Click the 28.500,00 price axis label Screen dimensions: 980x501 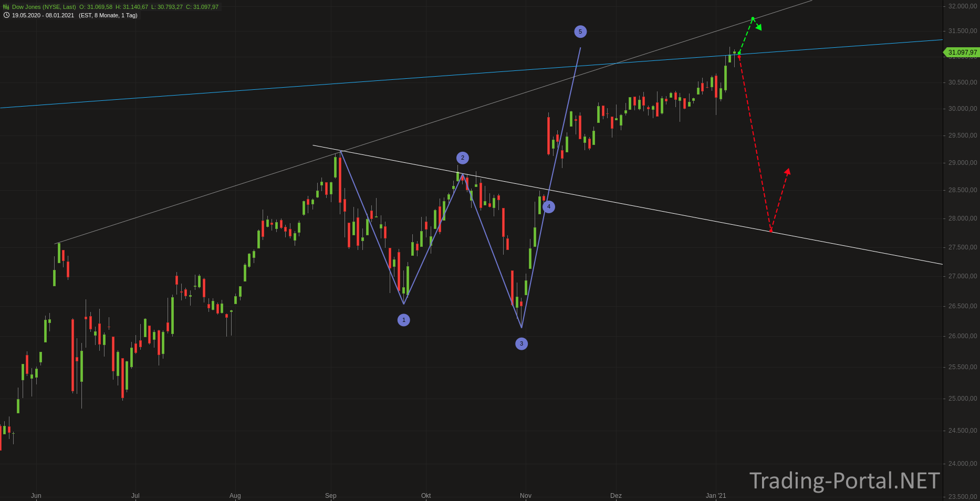[x=963, y=190]
